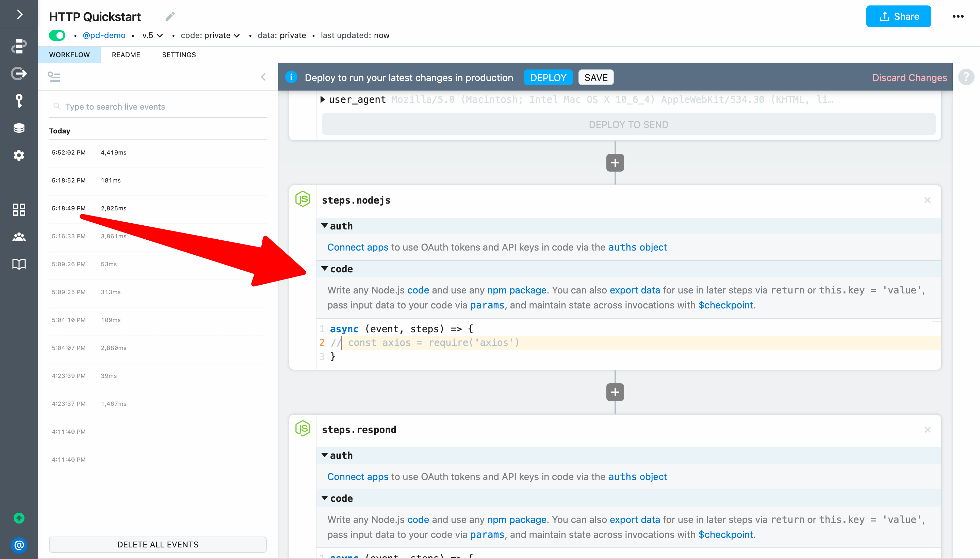
Task: Switch to the README tab
Action: (x=126, y=54)
